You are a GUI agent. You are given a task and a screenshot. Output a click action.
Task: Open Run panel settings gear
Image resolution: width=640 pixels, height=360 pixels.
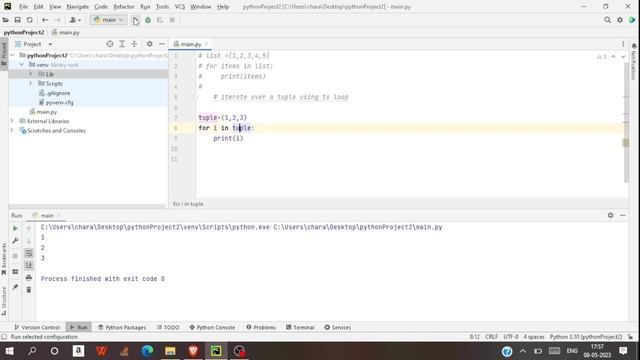[x=610, y=215]
